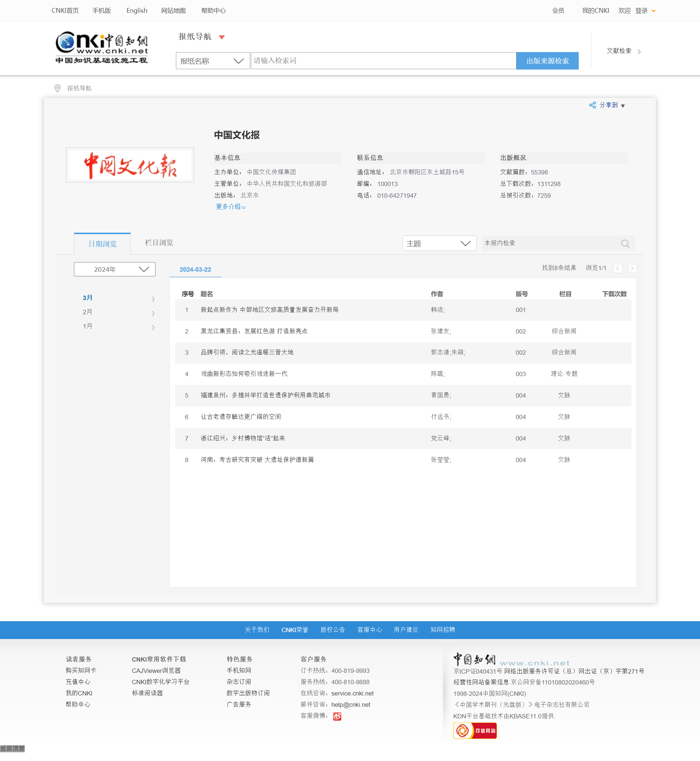Open 购买知网卡 footer link

click(x=81, y=670)
